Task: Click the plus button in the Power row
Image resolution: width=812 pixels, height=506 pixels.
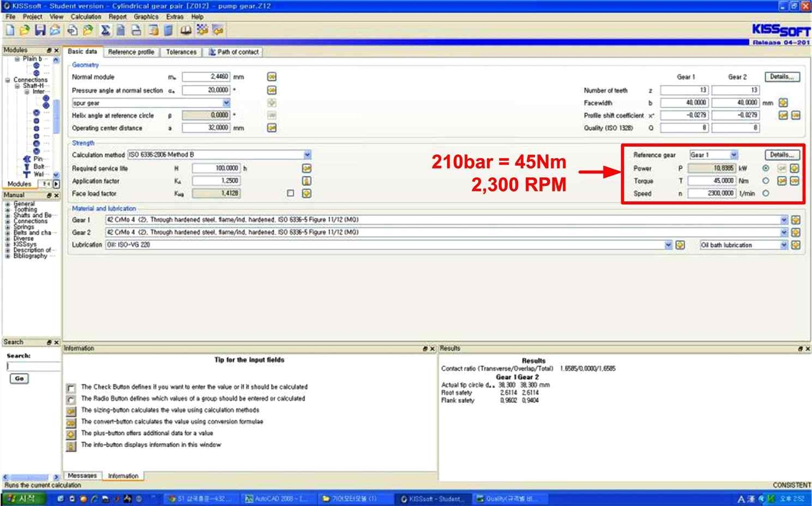Action: click(x=795, y=168)
